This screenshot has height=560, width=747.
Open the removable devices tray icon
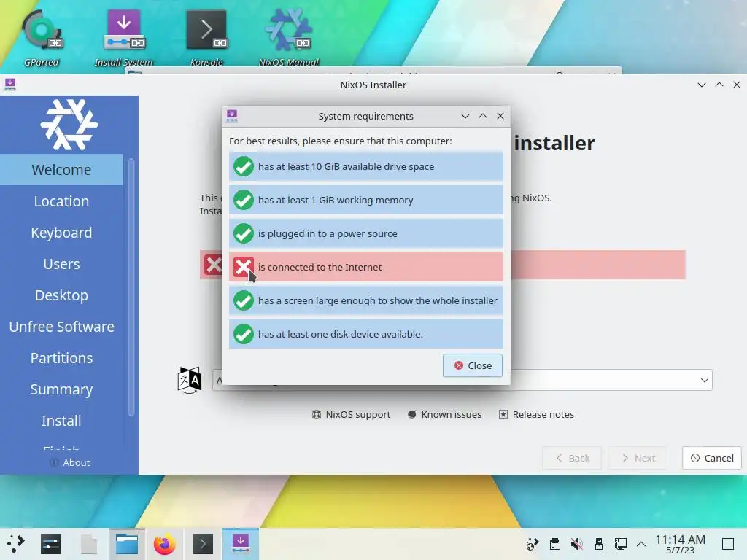tap(599, 544)
